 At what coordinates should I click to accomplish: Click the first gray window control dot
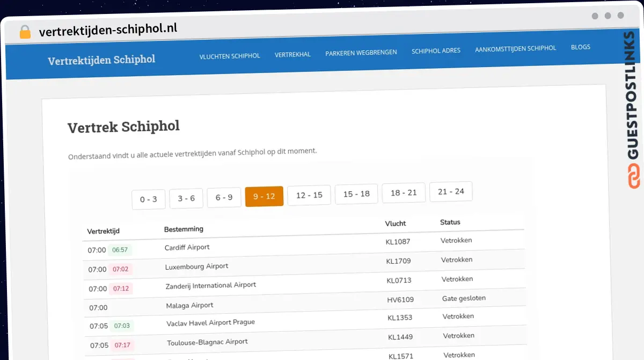point(595,16)
